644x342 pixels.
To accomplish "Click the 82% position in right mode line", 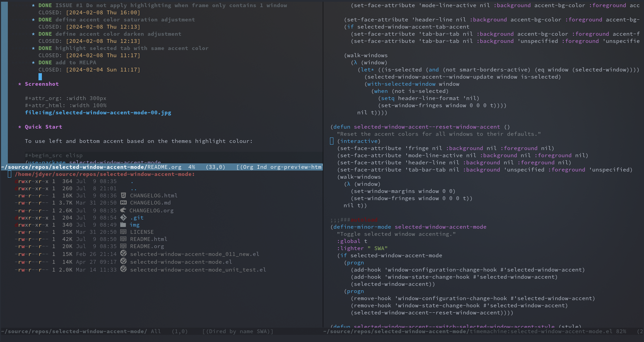I will click(621, 331).
